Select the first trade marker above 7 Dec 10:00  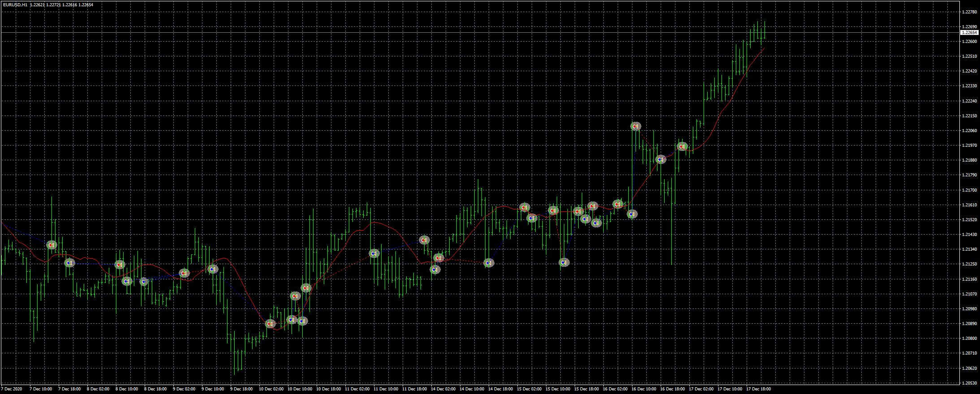(x=52, y=245)
